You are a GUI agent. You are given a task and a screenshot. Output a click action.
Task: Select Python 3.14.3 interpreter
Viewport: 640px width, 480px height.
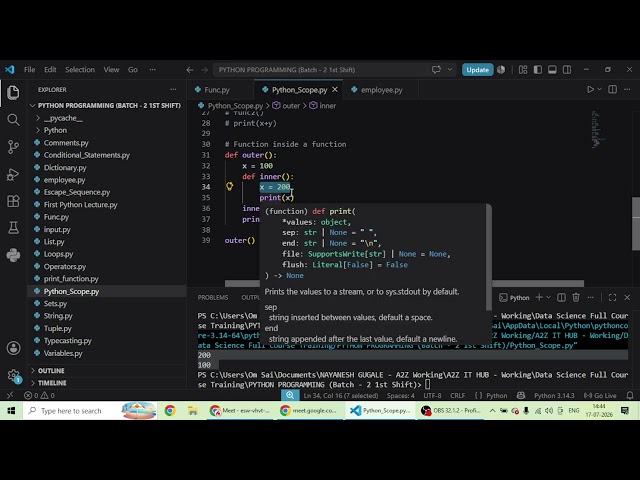point(554,396)
